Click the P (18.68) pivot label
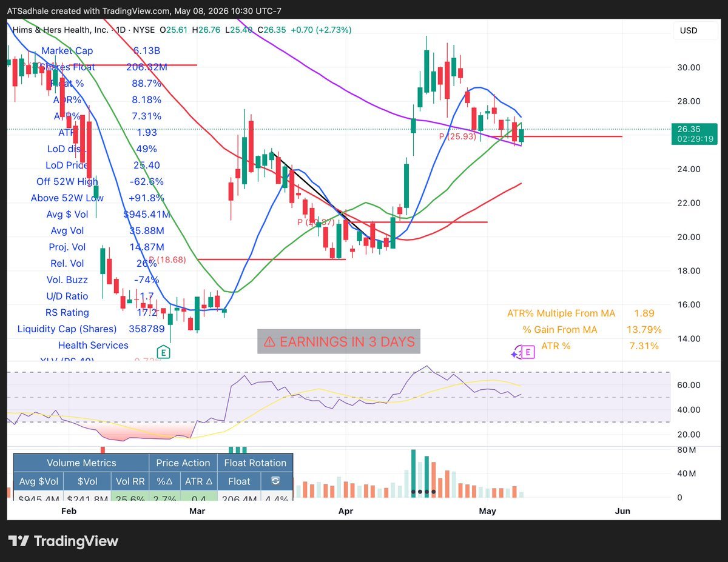The image size is (728, 562). click(x=167, y=259)
